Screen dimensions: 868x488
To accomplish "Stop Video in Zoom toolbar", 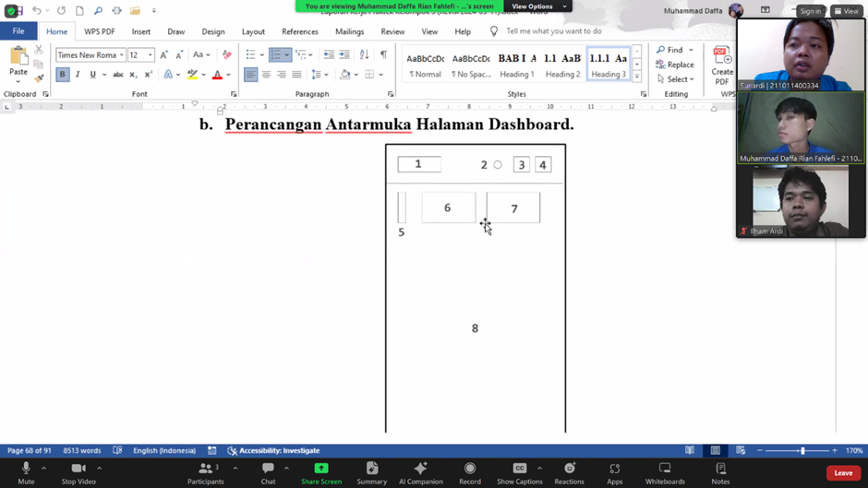I will 78,473.
